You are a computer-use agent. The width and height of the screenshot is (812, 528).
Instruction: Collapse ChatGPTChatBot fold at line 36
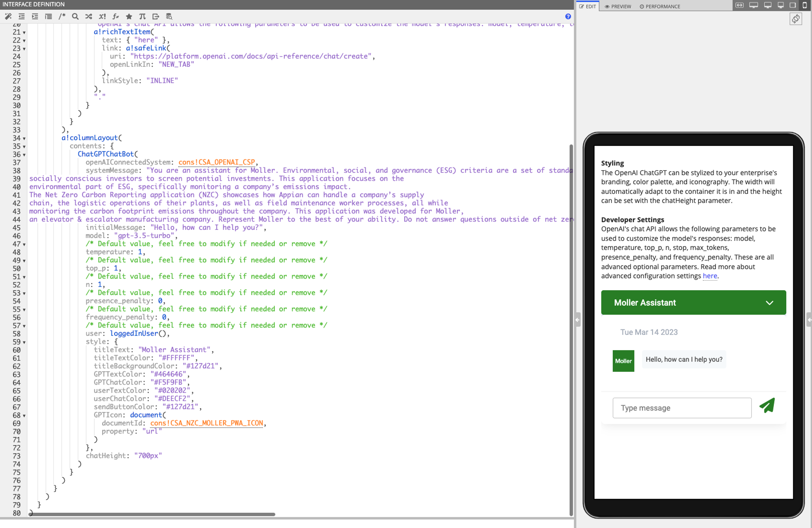pos(24,155)
